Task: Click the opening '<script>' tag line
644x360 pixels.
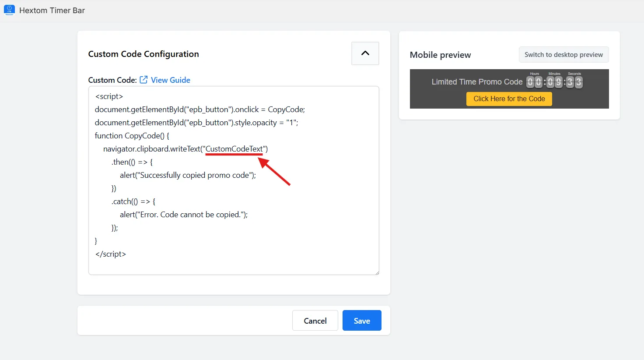Action: coord(109,96)
